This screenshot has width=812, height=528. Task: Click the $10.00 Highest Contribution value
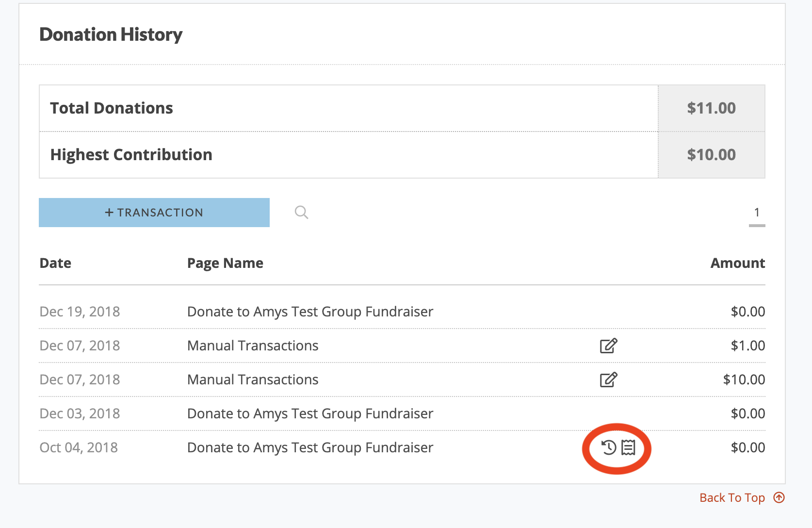coord(712,155)
